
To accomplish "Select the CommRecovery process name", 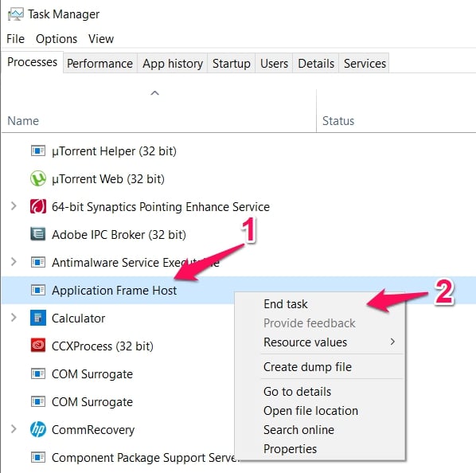I will click(93, 430).
